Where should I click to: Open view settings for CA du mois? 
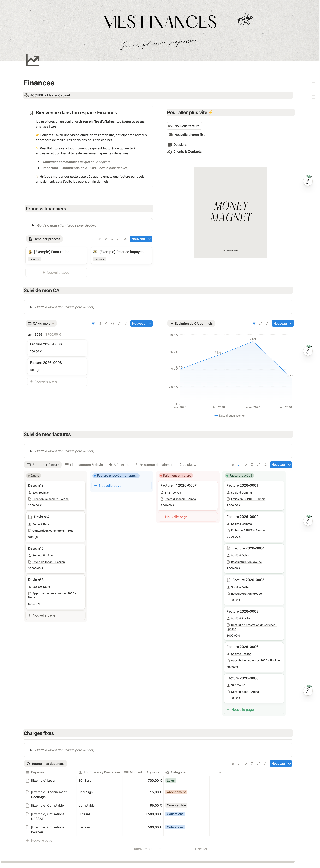(x=126, y=323)
